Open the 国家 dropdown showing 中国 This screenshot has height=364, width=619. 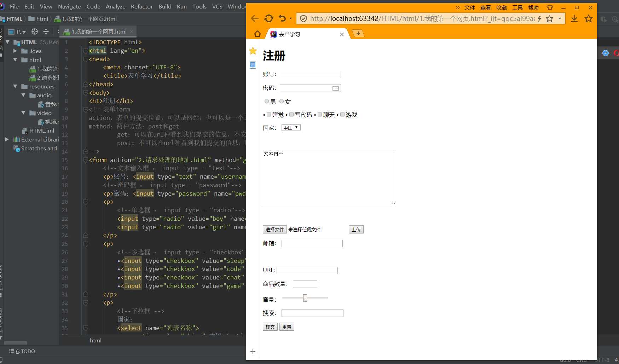(x=291, y=128)
